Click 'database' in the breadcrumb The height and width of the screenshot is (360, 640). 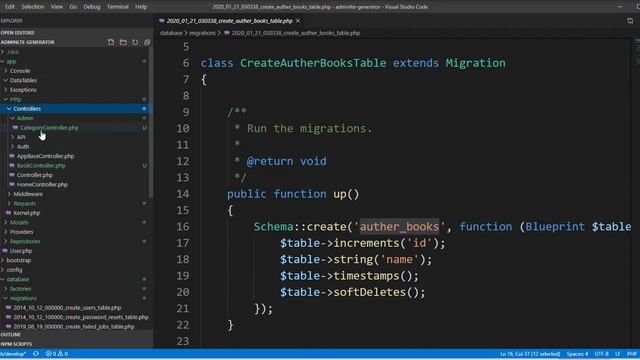tap(171, 33)
